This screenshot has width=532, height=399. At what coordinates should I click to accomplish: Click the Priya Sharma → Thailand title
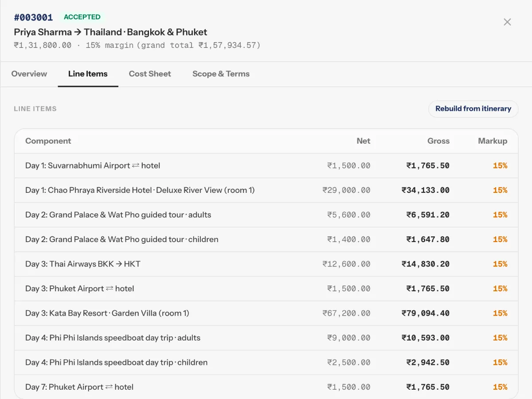(110, 32)
